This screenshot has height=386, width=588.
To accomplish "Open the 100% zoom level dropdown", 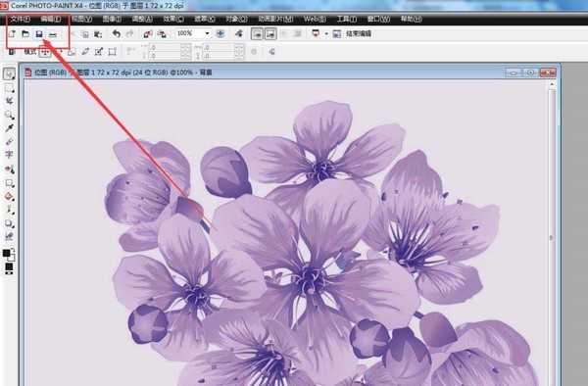I will coord(207,33).
